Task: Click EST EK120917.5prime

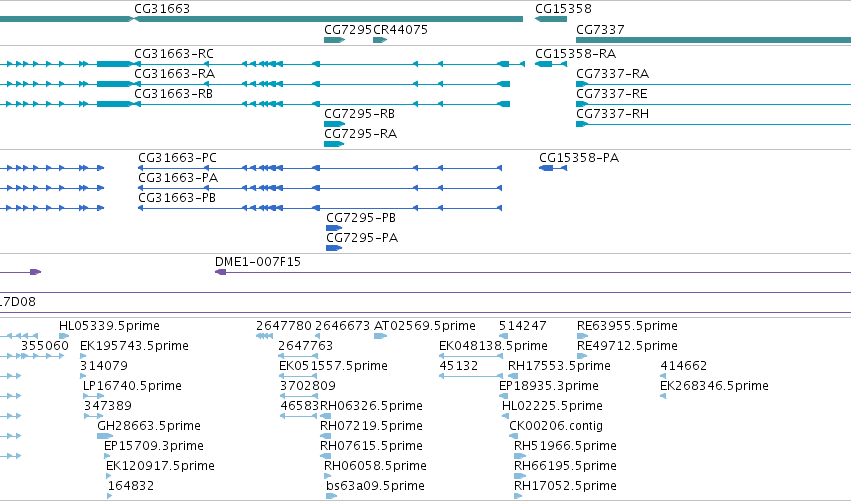Action: (160, 466)
